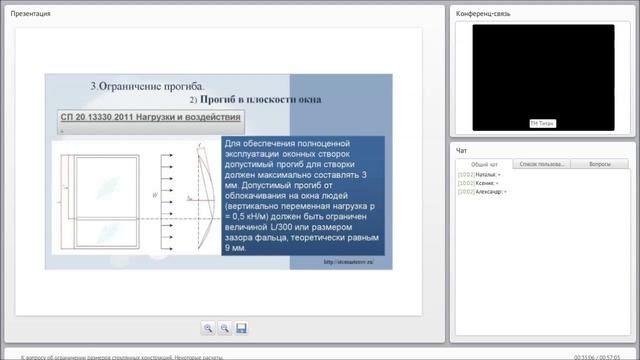
Task: Click the Конференц-связь panel title
Action: (x=483, y=13)
